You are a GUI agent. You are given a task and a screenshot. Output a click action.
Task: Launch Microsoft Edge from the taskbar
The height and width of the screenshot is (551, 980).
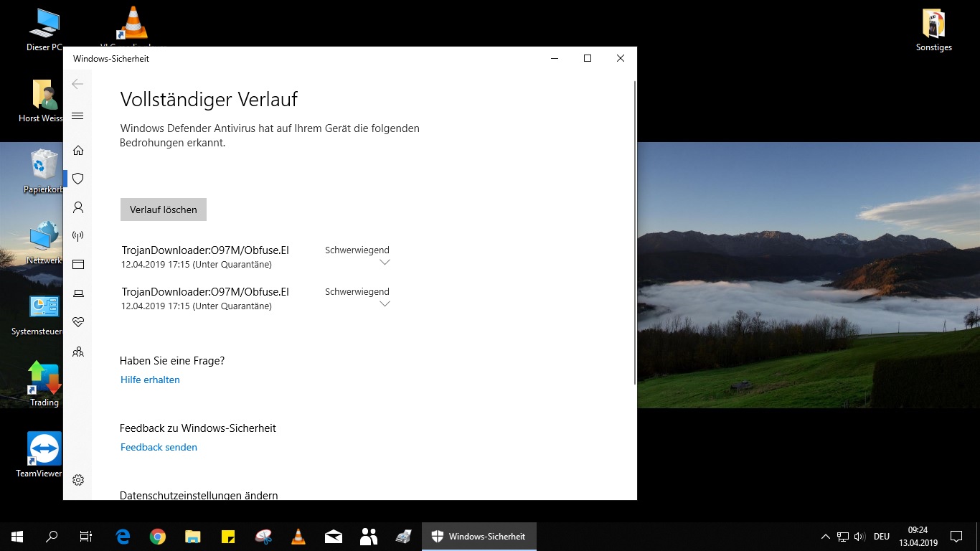coord(123,536)
